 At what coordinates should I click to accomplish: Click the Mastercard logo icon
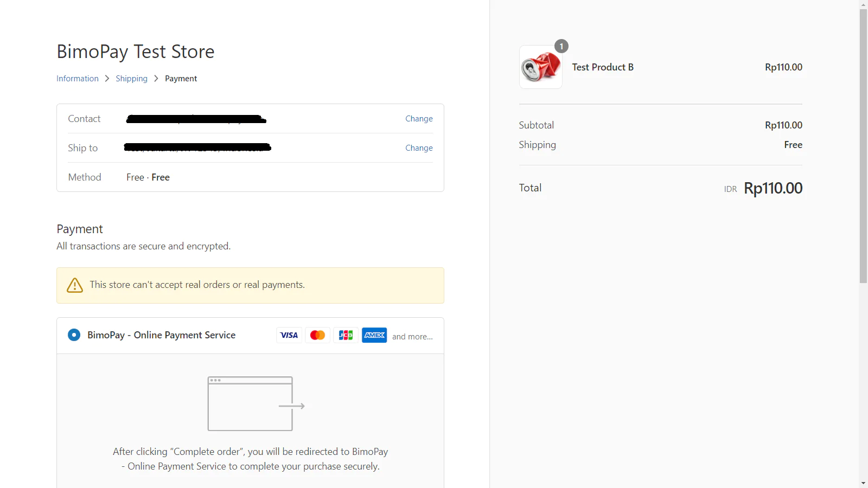pyautogui.click(x=317, y=335)
